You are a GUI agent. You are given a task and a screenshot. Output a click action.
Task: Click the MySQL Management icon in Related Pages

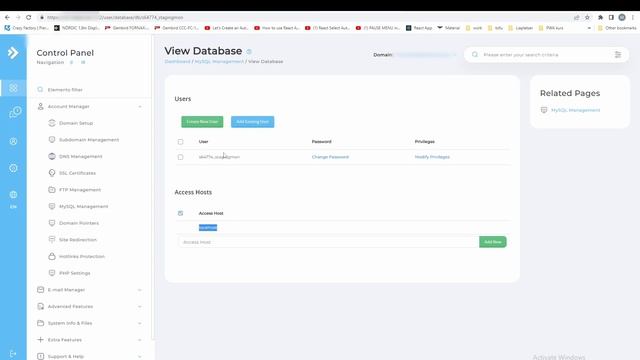point(544,110)
